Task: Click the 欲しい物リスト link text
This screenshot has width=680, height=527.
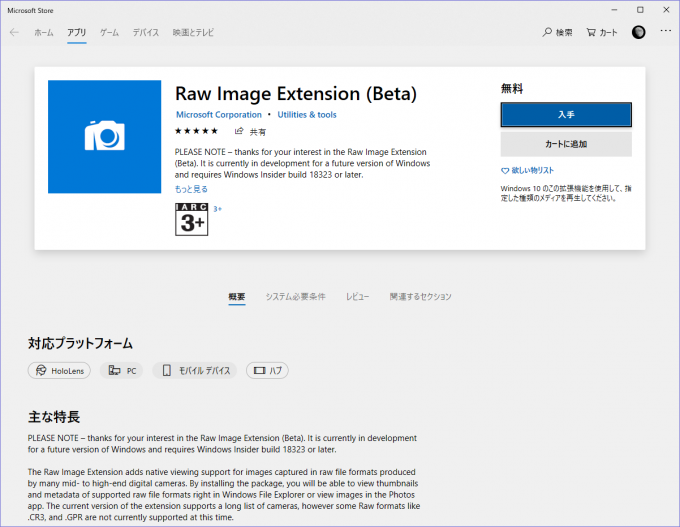Action: 533,170
